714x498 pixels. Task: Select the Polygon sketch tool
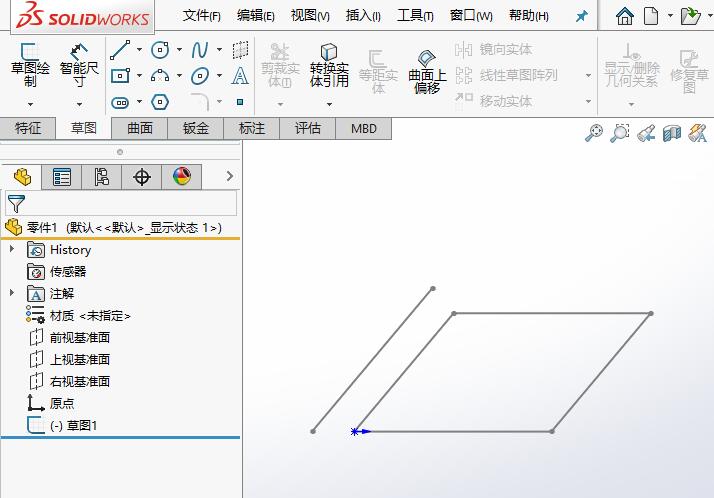point(160,102)
